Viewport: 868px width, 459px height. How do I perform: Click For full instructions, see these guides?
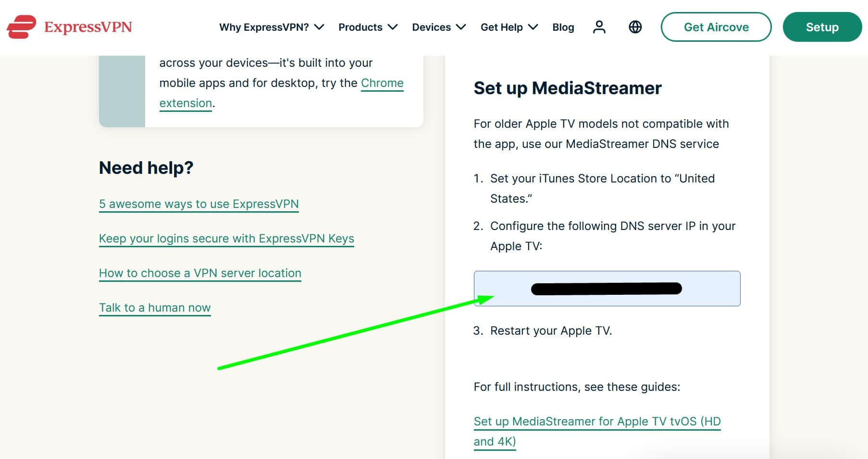pos(577,387)
